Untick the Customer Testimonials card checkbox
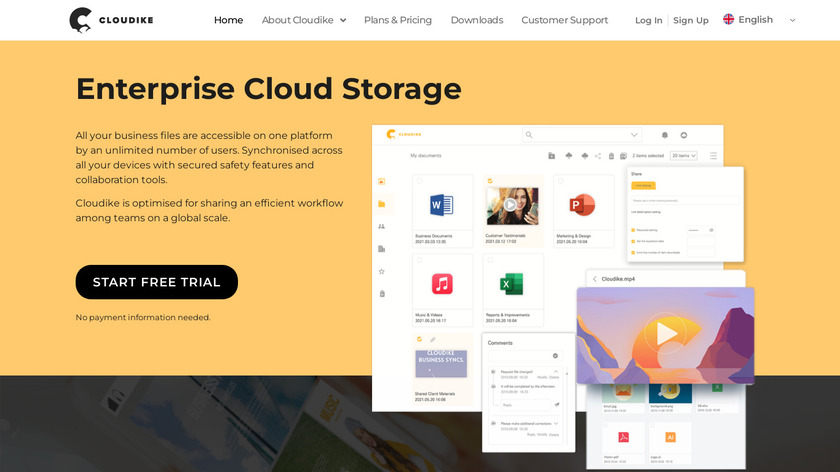Image resolution: width=840 pixels, height=472 pixels. coord(490,181)
